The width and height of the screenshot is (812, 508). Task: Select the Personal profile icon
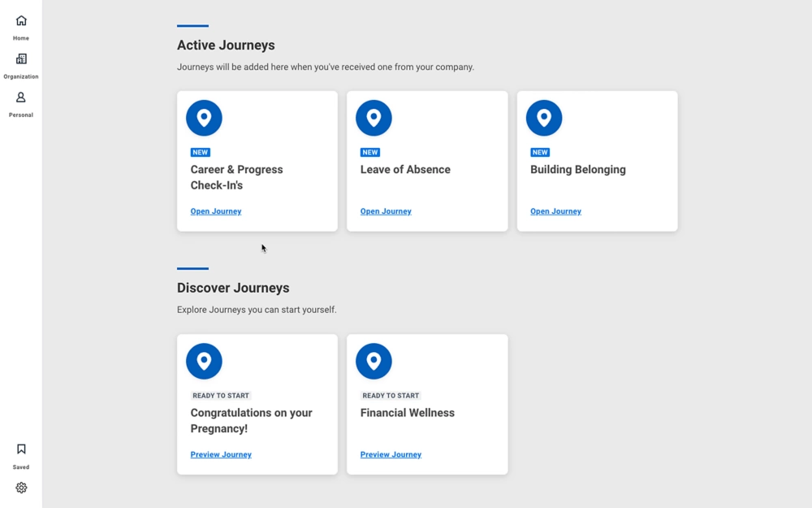point(21,98)
